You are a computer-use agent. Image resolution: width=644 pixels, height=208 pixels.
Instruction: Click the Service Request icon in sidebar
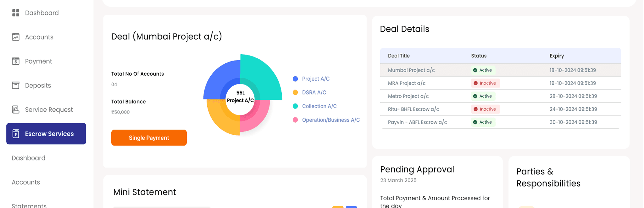16,109
